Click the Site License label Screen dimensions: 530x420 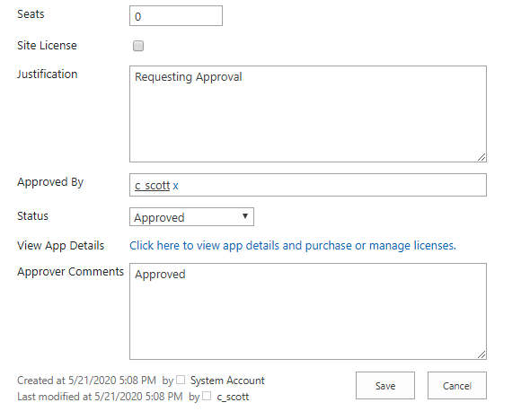click(x=47, y=45)
